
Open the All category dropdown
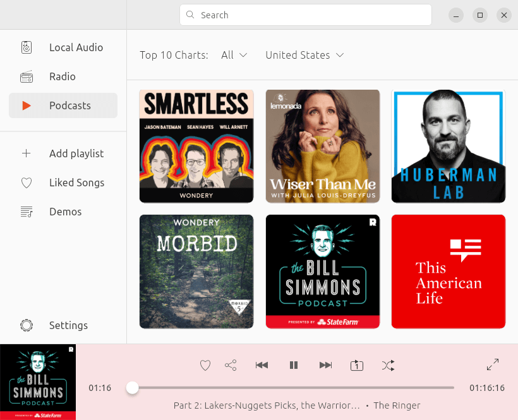tap(234, 55)
